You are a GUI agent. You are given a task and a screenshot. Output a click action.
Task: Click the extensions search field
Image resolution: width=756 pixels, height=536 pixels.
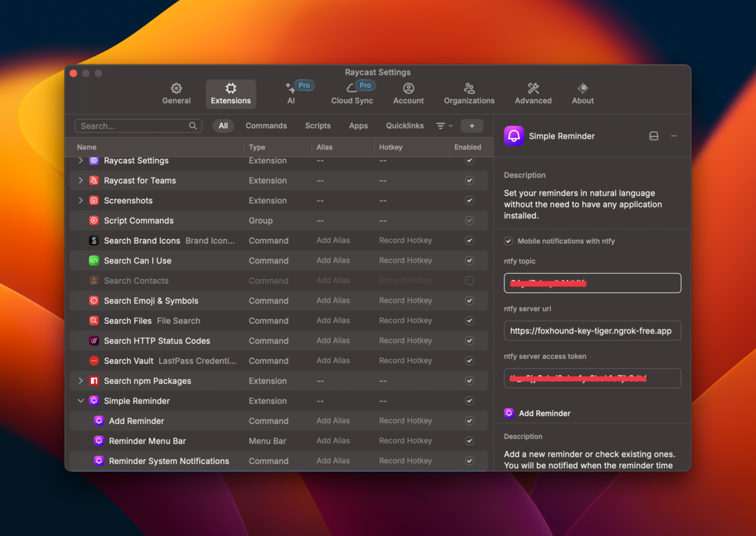[x=139, y=126]
